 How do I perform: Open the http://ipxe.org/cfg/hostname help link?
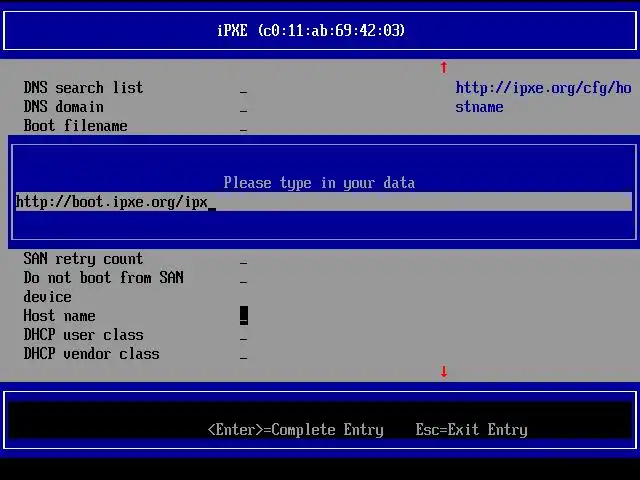(543, 97)
